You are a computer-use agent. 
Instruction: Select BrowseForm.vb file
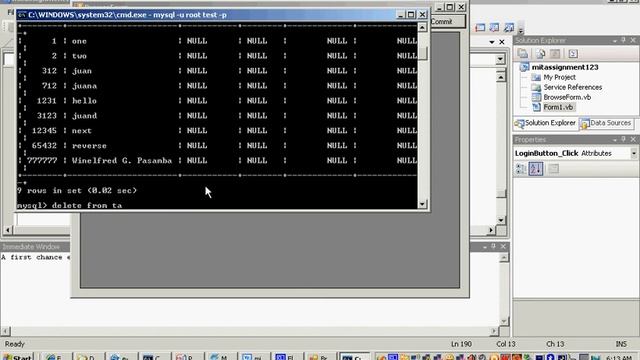point(567,97)
